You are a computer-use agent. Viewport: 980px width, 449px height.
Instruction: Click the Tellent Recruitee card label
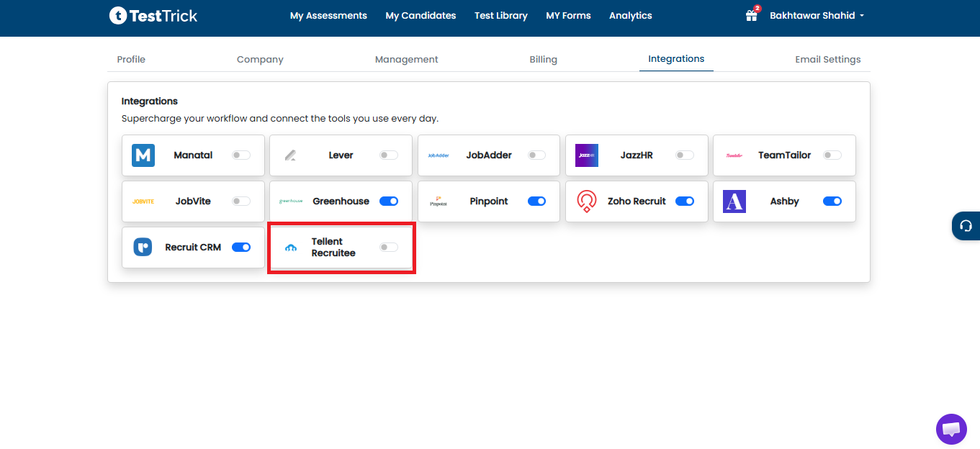(333, 248)
